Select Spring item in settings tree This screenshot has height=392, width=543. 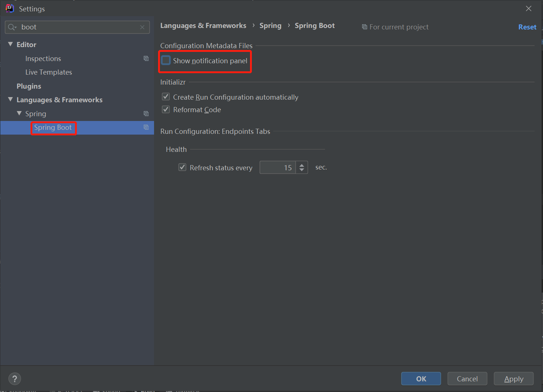(x=36, y=114)
